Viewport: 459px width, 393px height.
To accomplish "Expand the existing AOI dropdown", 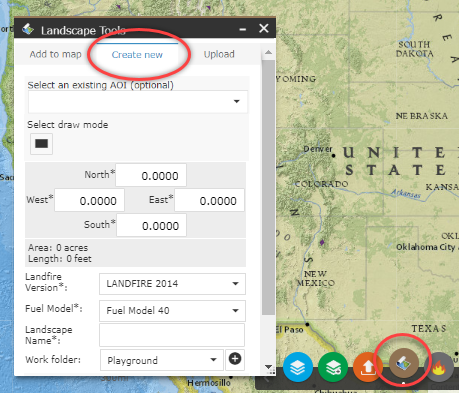I will [x=138, y=101].
